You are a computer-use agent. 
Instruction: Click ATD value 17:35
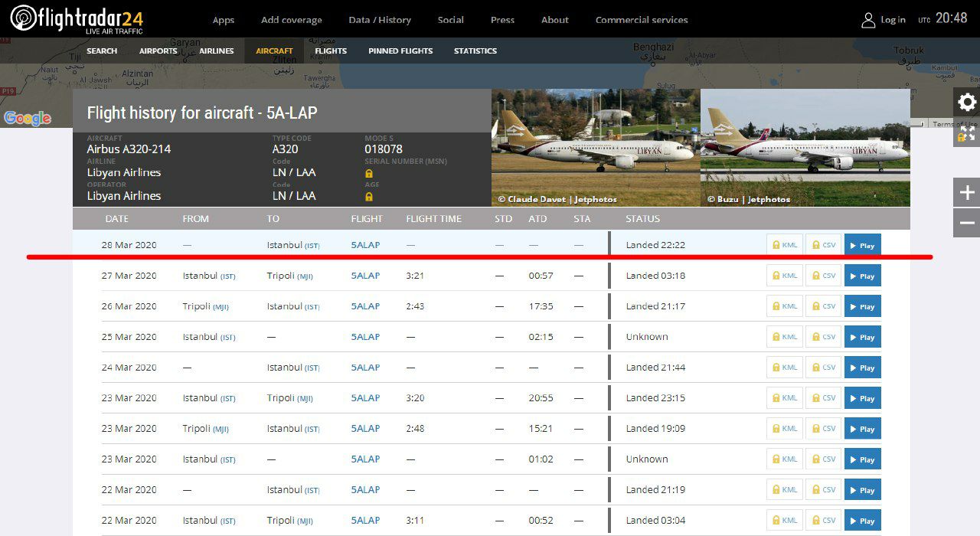[541, 306]
